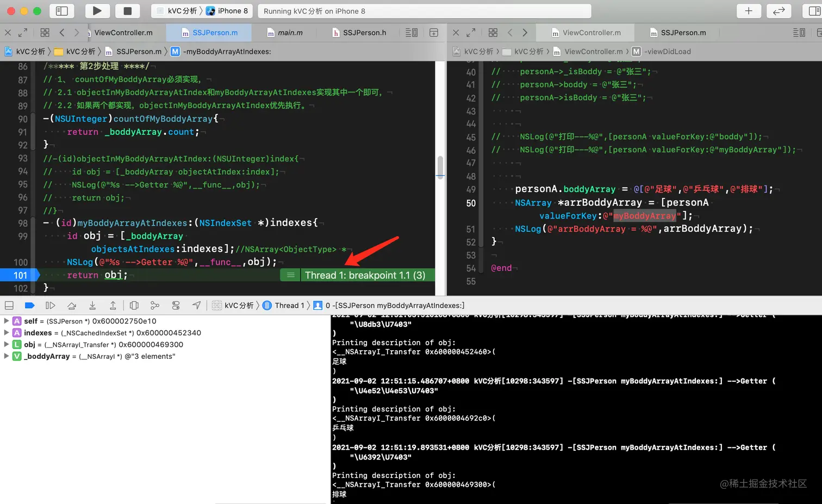The image size is (822, 504).
Task: Expand the self variable
Action: coord(7,321)
